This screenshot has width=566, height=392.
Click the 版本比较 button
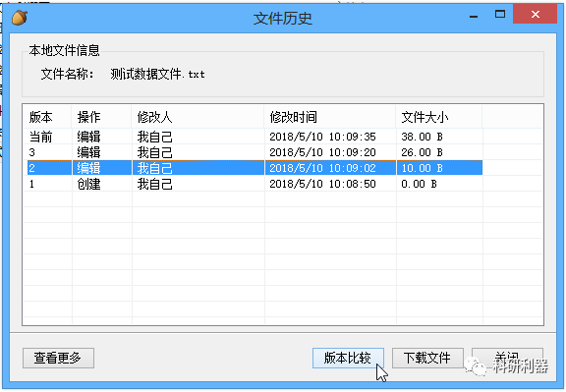coord(348,358)
